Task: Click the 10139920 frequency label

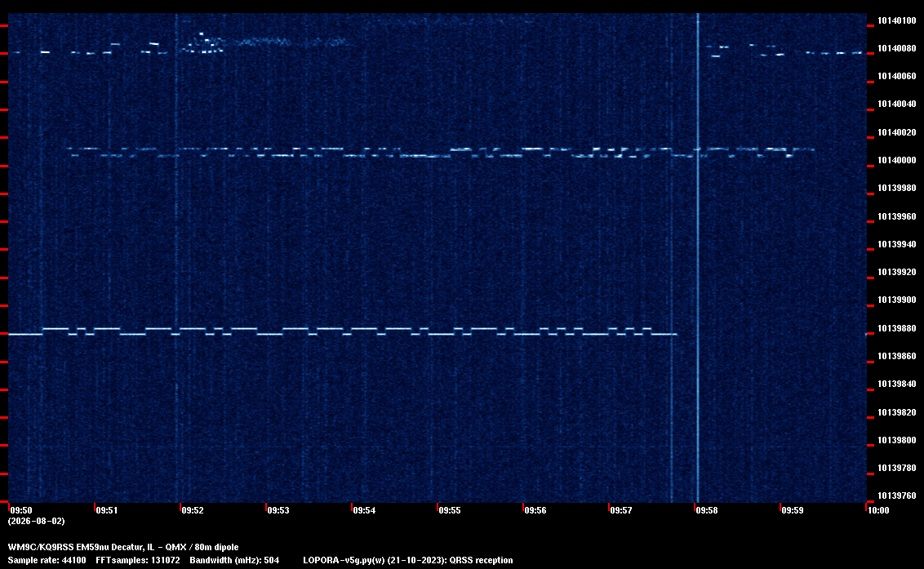Action: (897, 272)
